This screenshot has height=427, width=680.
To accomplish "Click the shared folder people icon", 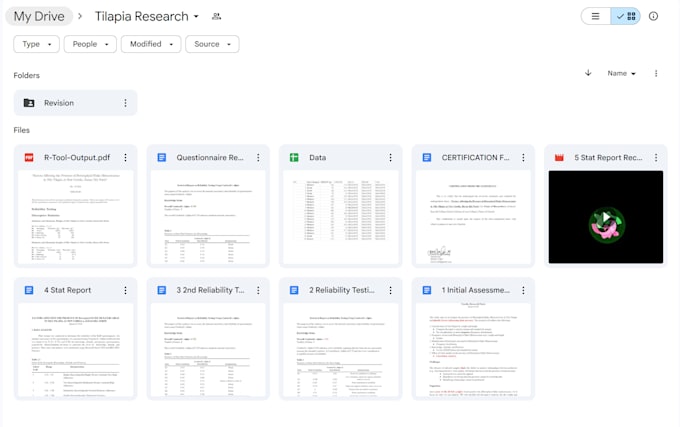I will [216, 16].
